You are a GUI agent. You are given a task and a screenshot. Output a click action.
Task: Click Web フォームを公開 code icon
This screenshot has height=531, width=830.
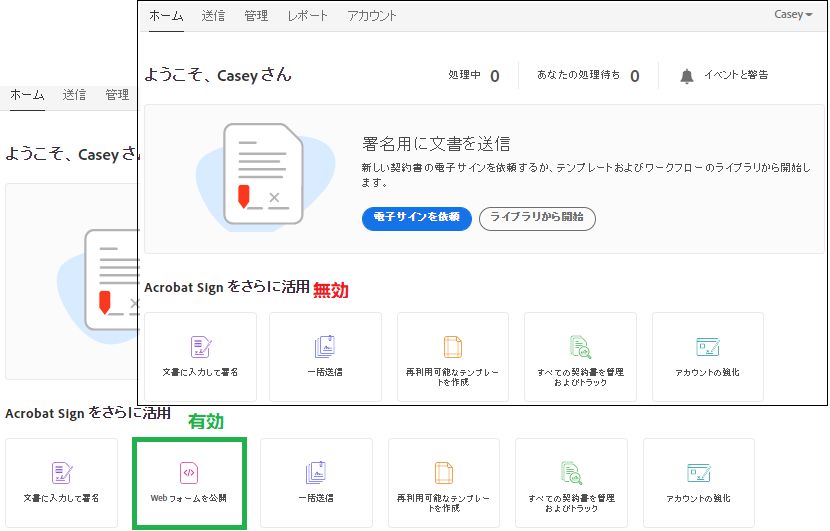tap(189, 472)
